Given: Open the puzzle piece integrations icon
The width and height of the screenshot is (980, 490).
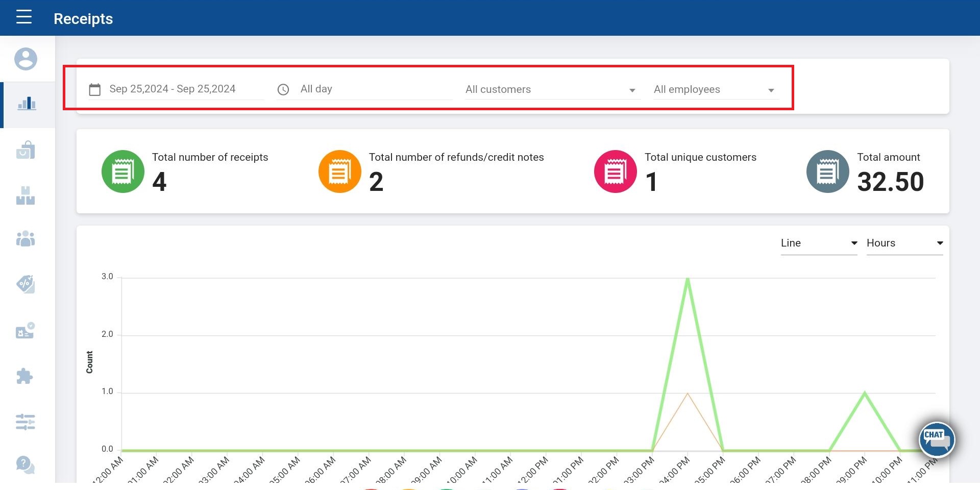Looking at the screenshot, I should click(x=24, y=377).
